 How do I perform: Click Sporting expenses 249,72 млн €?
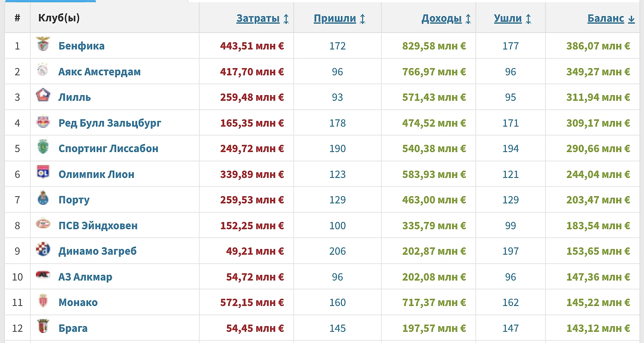click(x=252, y=148)
